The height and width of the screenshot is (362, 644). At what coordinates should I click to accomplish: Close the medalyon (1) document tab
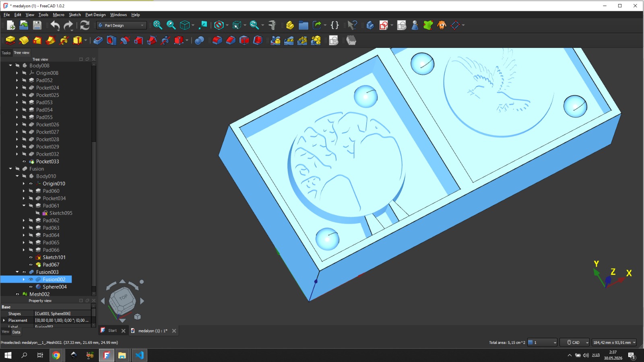(174, 331)
